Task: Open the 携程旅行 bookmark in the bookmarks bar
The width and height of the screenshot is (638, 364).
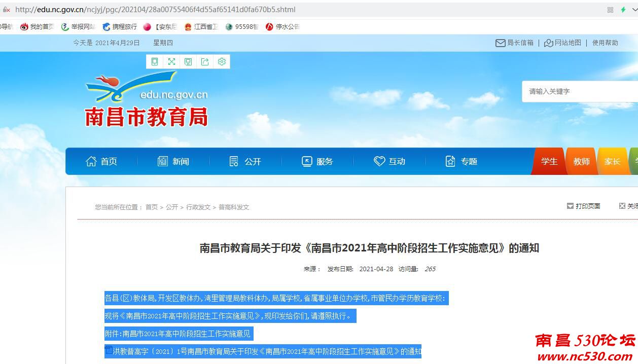Action: tap(120, 26)
